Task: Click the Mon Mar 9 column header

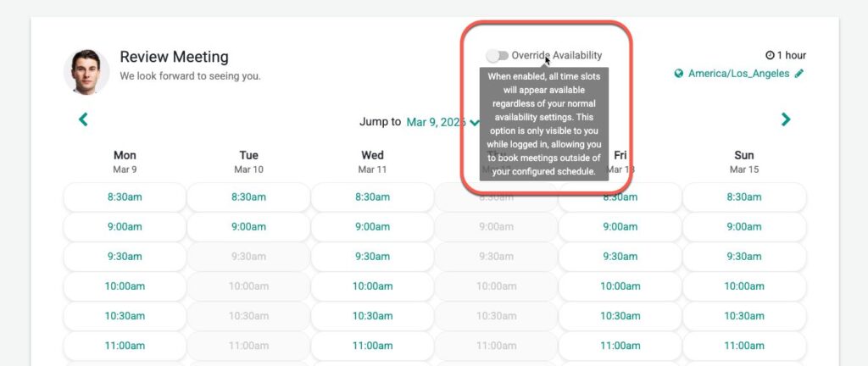Action: [x=125, y=161]
